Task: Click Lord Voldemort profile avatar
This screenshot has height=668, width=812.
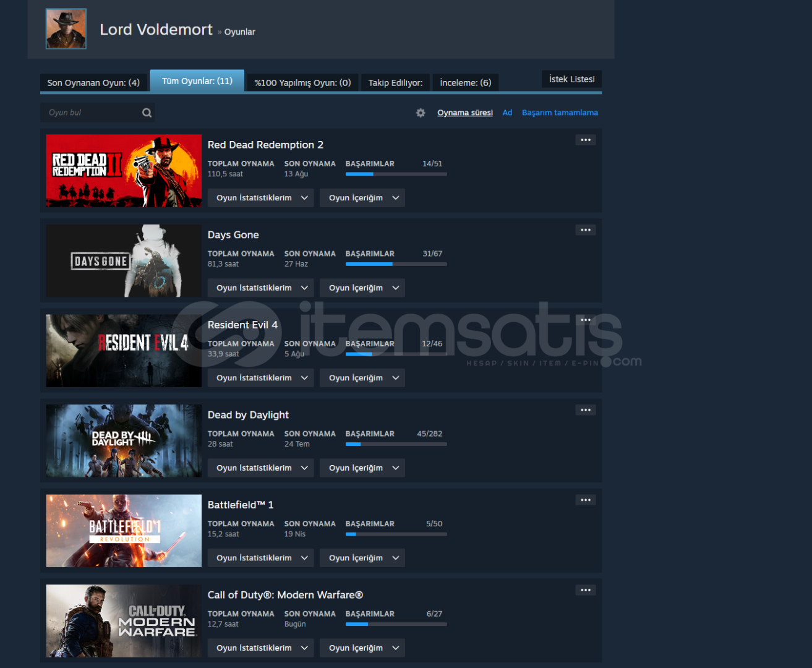Action: [x=66, y=28]
